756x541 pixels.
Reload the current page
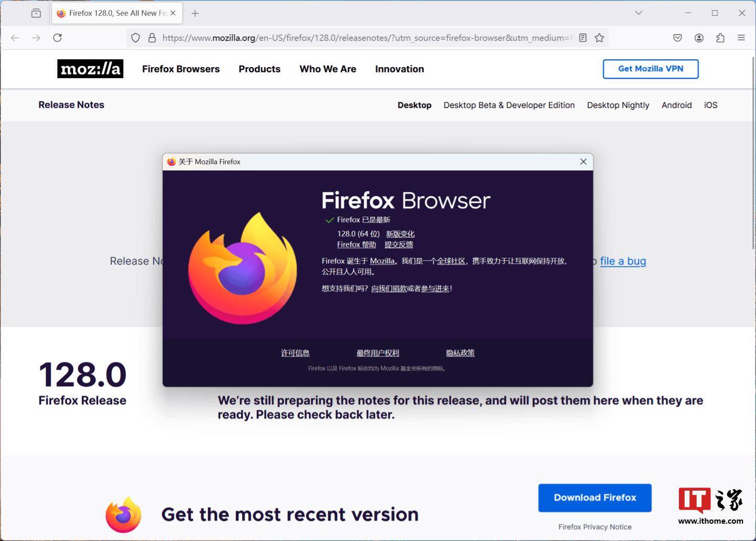pyautogui.click(x=58, y=38)
